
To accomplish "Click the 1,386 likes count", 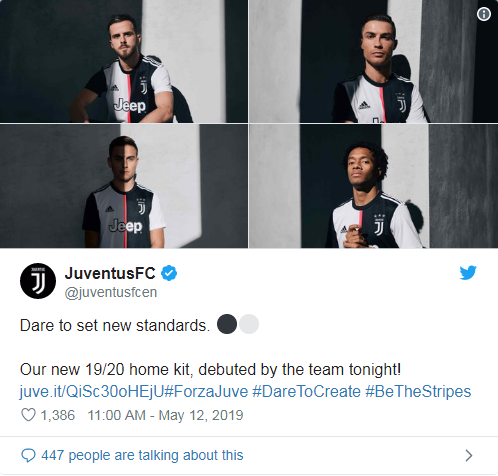I will pos(58,415).
